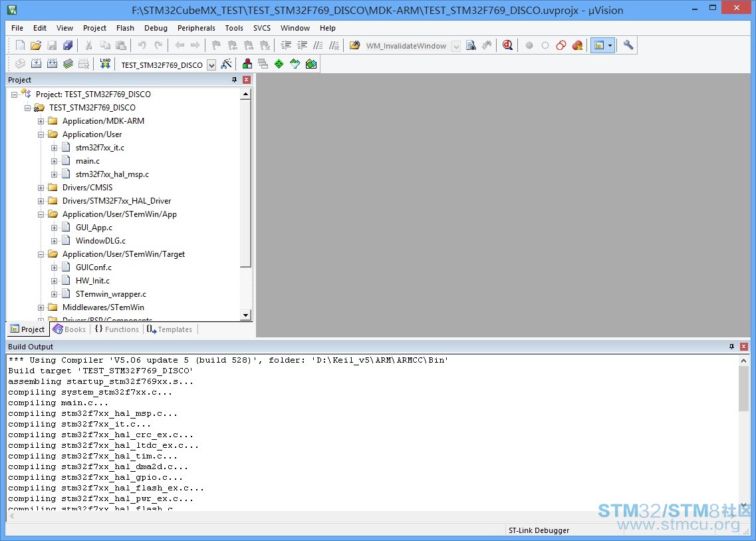Click the Project panel scroll up arrow
The width and height of the screenshot is (756, 541).
click(x=245, y=94)
